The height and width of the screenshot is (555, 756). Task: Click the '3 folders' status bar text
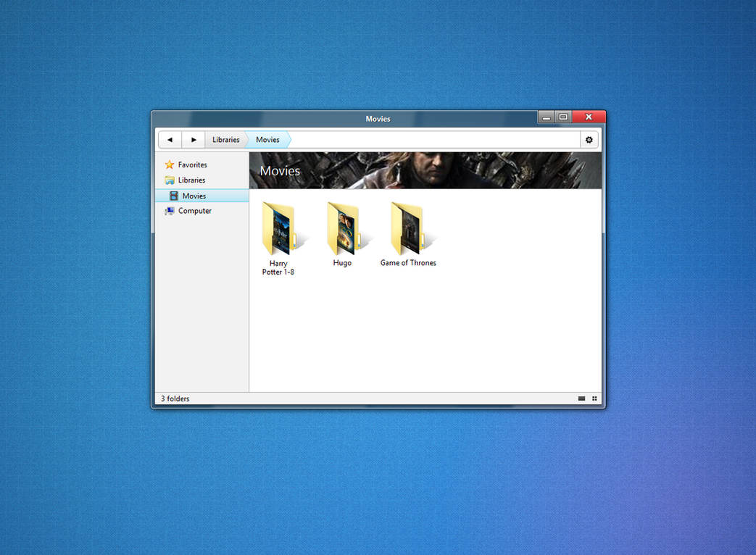tap(175, 399)
